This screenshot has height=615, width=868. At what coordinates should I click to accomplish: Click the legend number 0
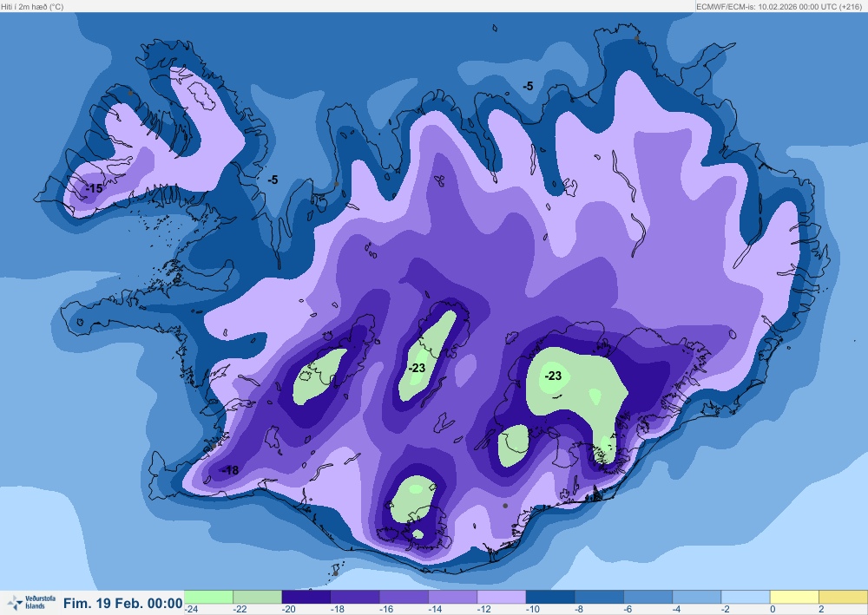[773, 609]
